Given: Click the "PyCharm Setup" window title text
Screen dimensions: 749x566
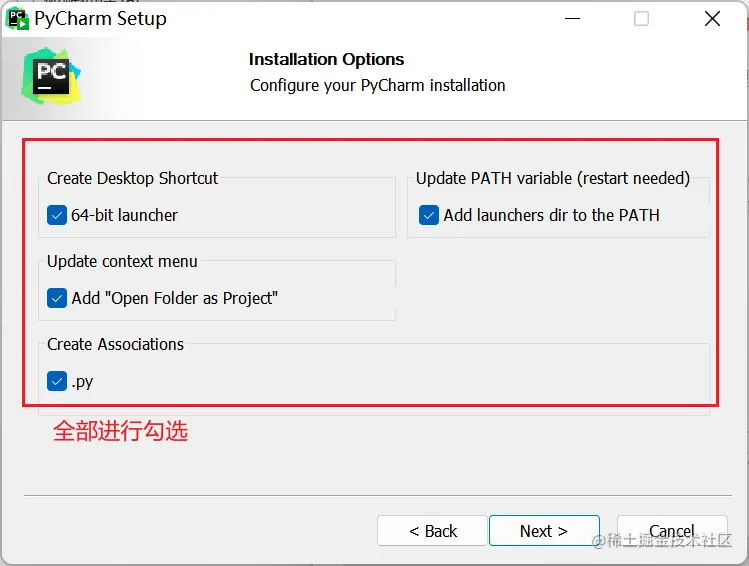Looking at the screenshot, I should [100, 19].
